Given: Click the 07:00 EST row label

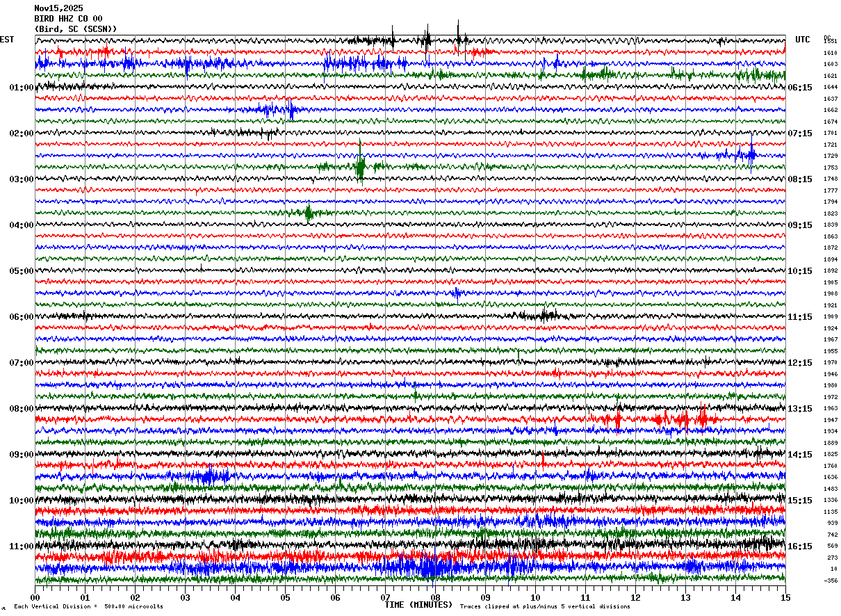Looking at the screenshot, I should (22, 363).
